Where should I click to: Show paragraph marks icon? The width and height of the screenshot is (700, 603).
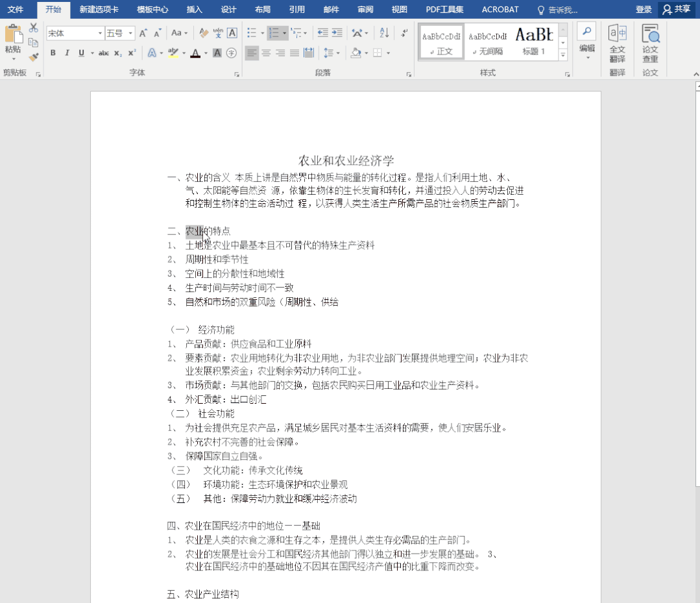[404, 32]
